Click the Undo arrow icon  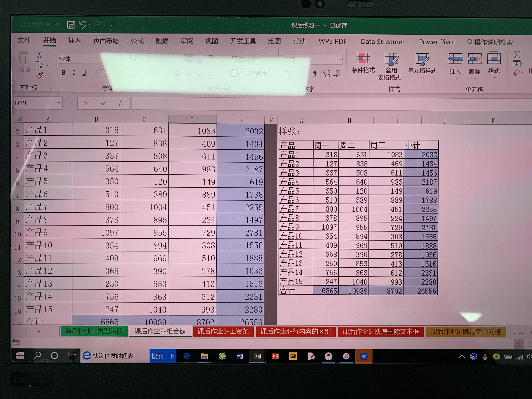pos(83,25)
